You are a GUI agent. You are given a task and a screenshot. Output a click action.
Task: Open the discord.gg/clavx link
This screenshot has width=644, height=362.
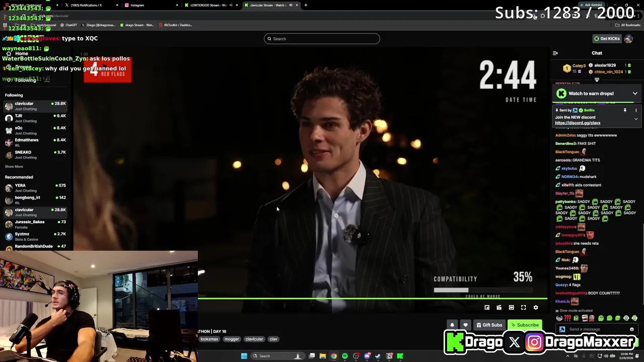click(578, 123)
